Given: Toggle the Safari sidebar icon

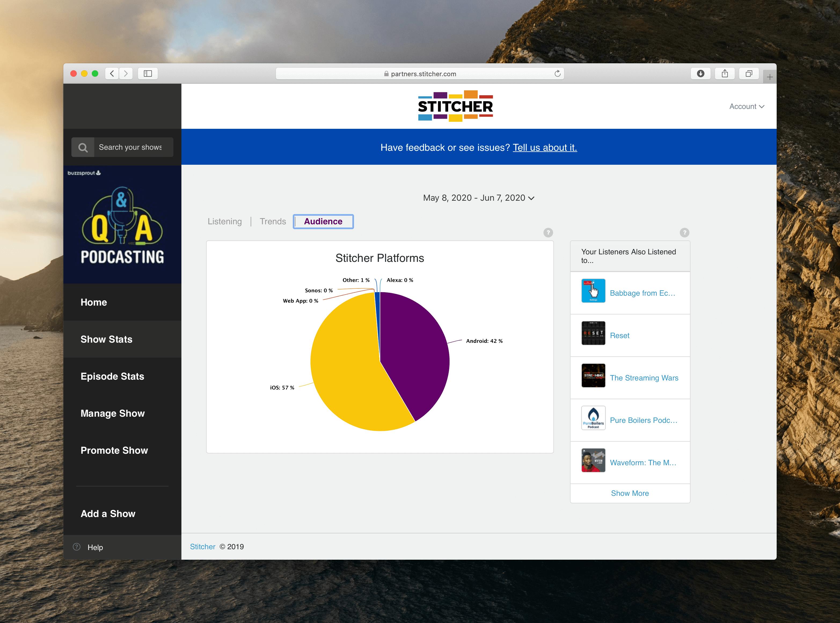Looking at the screenshot, I should [x=148, y=74].
